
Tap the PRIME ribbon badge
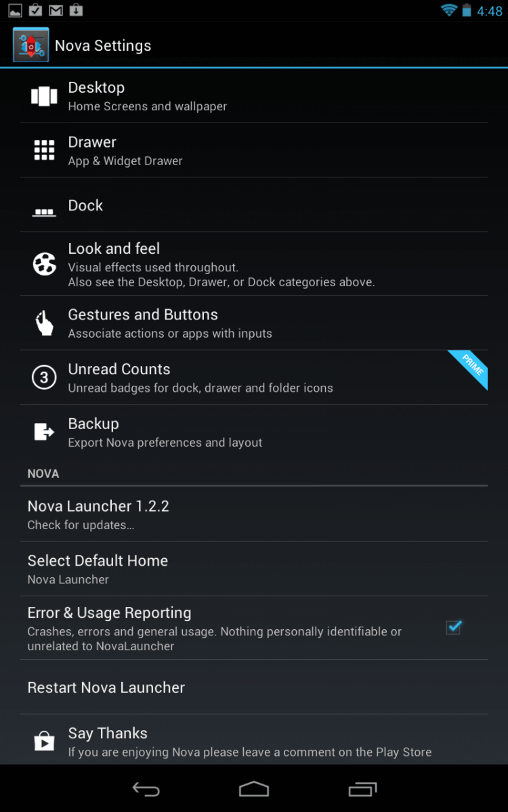(x=469, y=369)
